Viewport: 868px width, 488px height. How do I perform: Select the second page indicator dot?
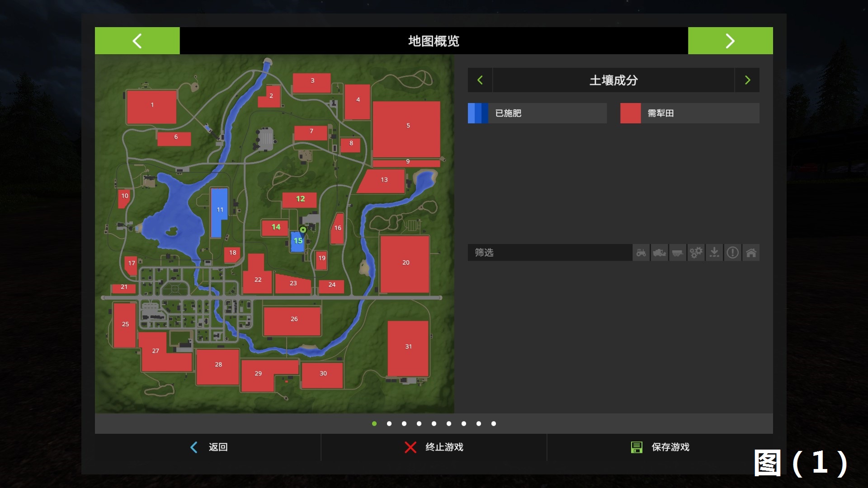(389, 423)
